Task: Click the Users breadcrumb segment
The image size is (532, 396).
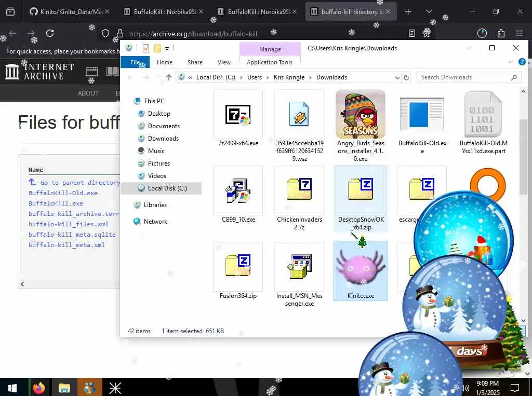Action: coord(255,77)
